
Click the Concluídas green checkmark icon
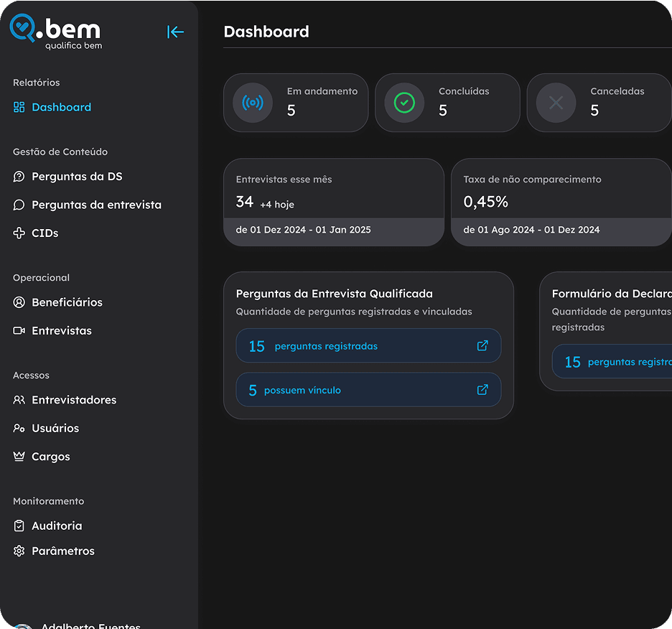pos(404,103)
